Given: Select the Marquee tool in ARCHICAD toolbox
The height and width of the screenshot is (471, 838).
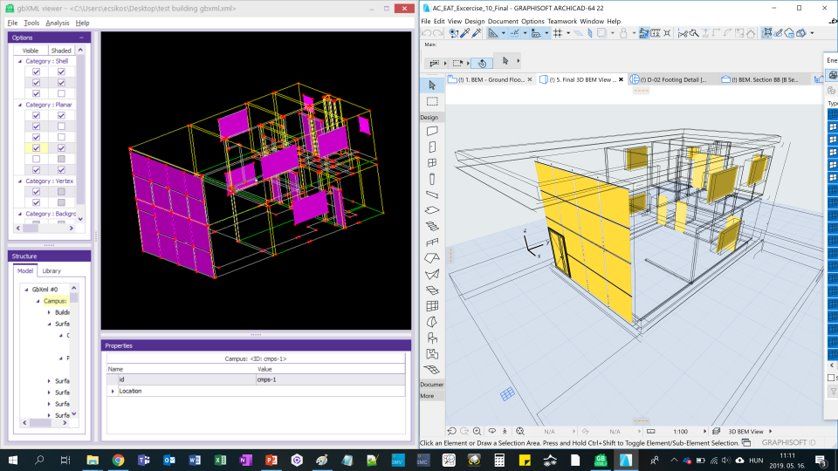Looking at the screenshot, I should (432, 102).
